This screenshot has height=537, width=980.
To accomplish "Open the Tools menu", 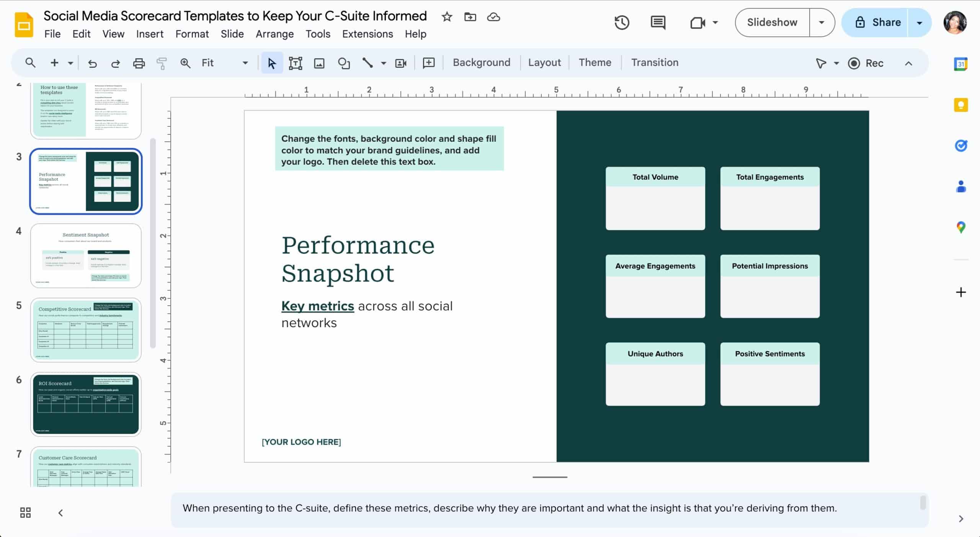I will click(318, 34).
